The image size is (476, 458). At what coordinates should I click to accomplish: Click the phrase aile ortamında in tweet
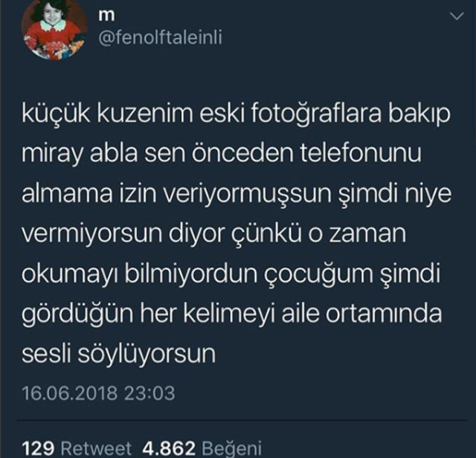click(x=361, y=314)
